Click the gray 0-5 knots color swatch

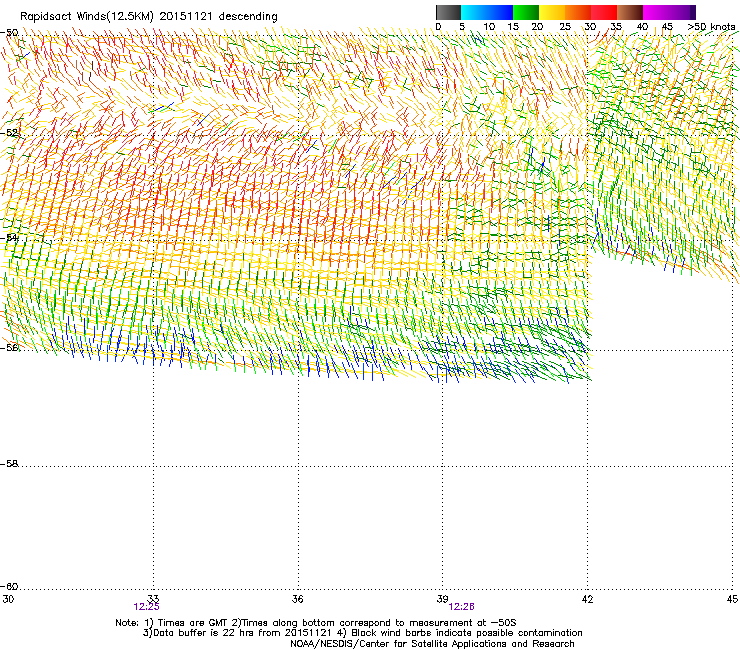[448, 12]
